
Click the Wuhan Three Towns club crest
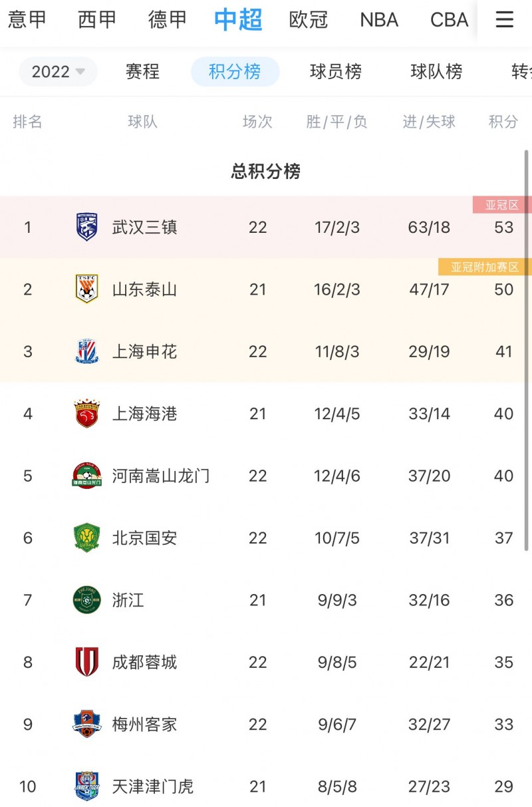pyautogui.click(x=85, y=227)
